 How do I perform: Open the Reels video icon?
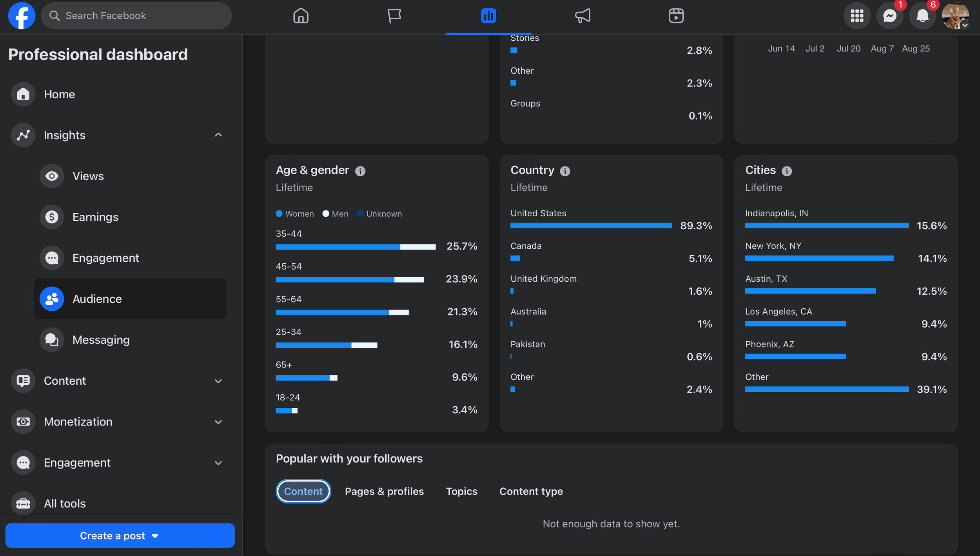tap(676, 16)
